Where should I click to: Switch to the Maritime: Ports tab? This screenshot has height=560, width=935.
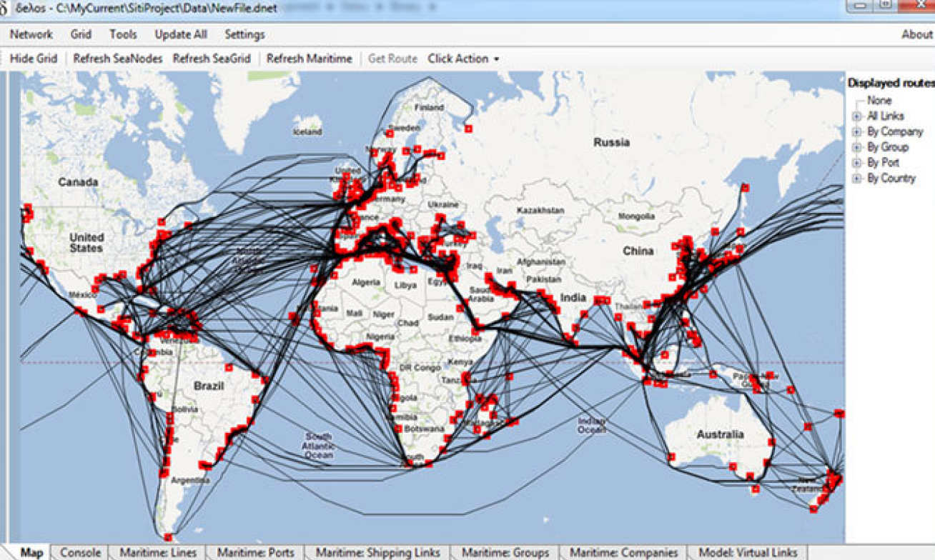(x=255, y=552)
